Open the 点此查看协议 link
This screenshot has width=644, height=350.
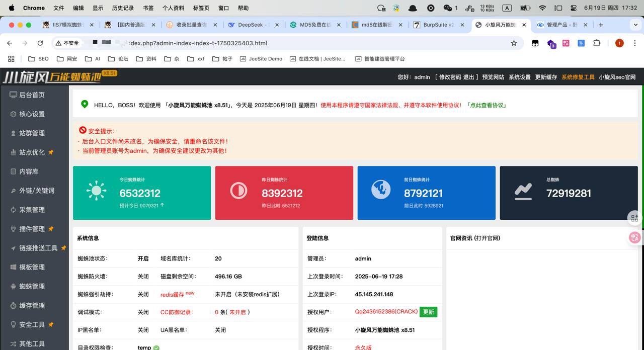tap(486, 105)
